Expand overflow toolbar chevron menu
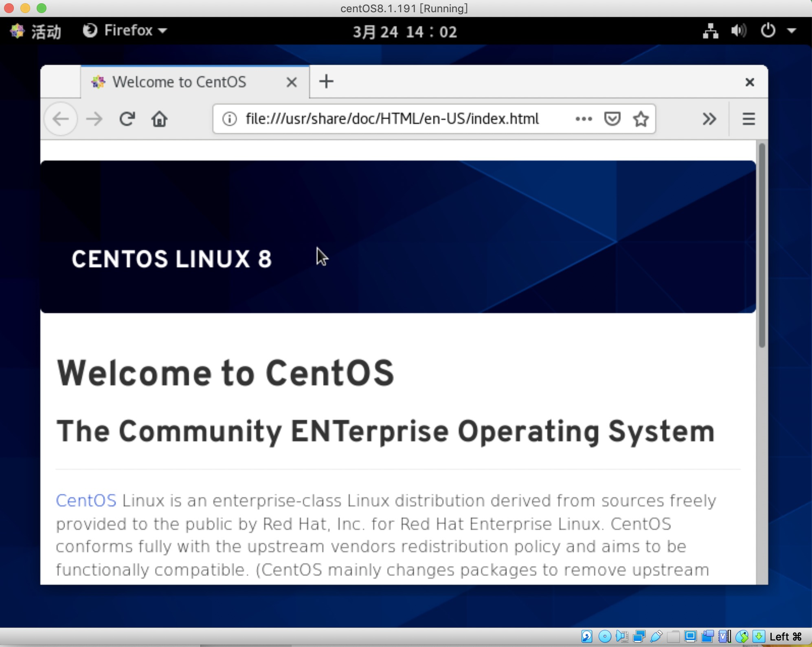Image resolution: width=812 pixels, height=647 pixels. click(x=709, y=119)
